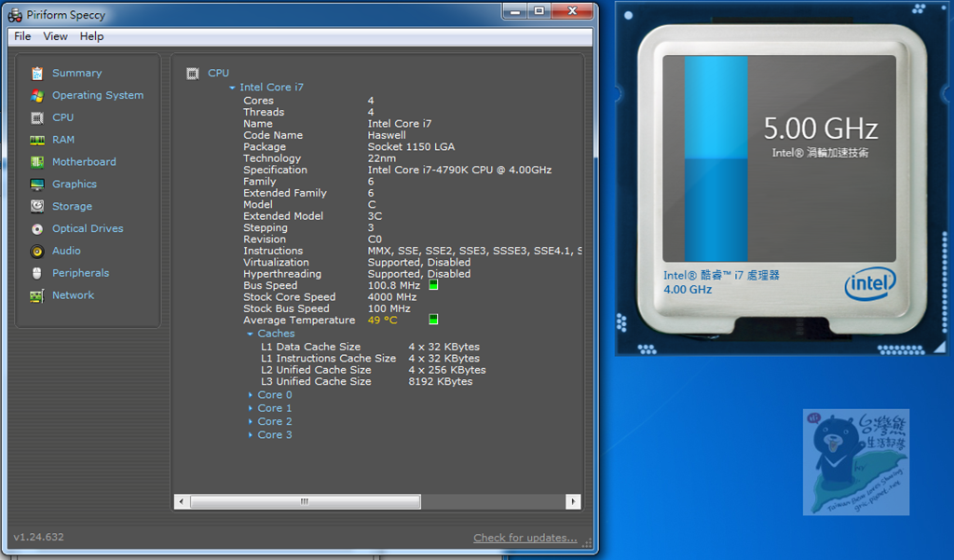Open the Audio page
Viewport: 954px width, 560px height.
(x=66, y=251)
